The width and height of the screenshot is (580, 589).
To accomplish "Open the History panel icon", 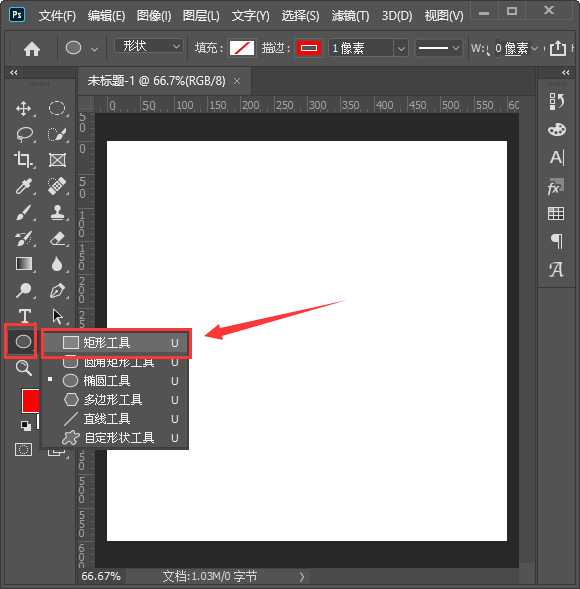I will point(556,101).
